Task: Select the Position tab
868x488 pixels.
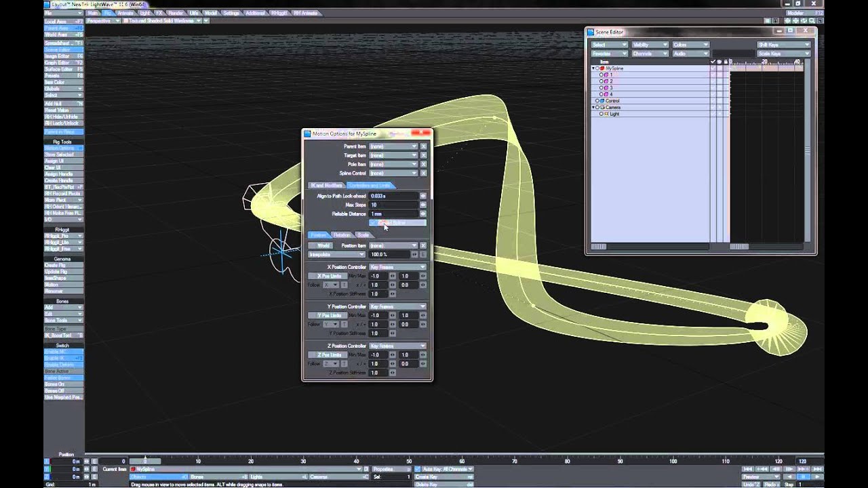Action: coord(319,235)
